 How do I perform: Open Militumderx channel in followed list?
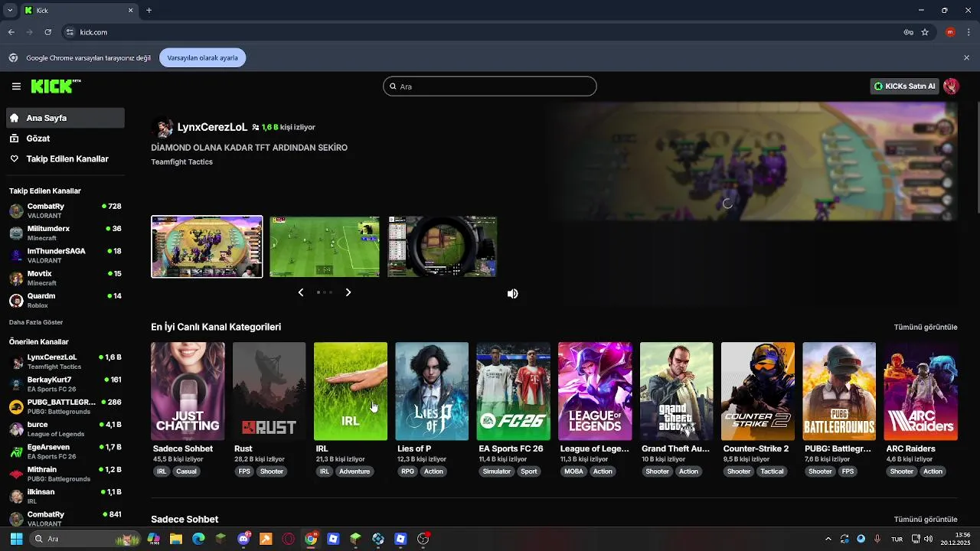pyautogui.click(x=65, y=233)
